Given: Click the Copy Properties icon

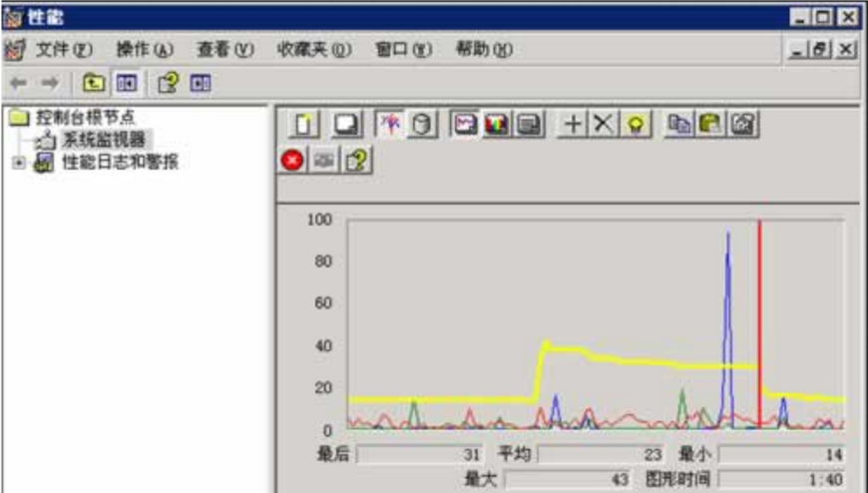Looking at the screenshot, I should 678,125.
